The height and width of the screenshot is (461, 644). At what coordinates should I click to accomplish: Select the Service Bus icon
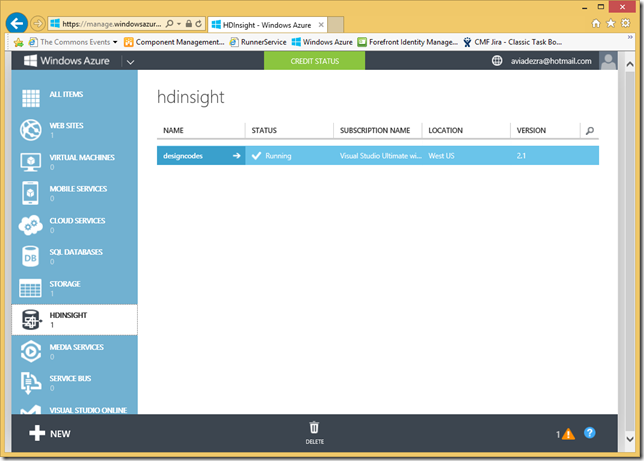point(31,383)
